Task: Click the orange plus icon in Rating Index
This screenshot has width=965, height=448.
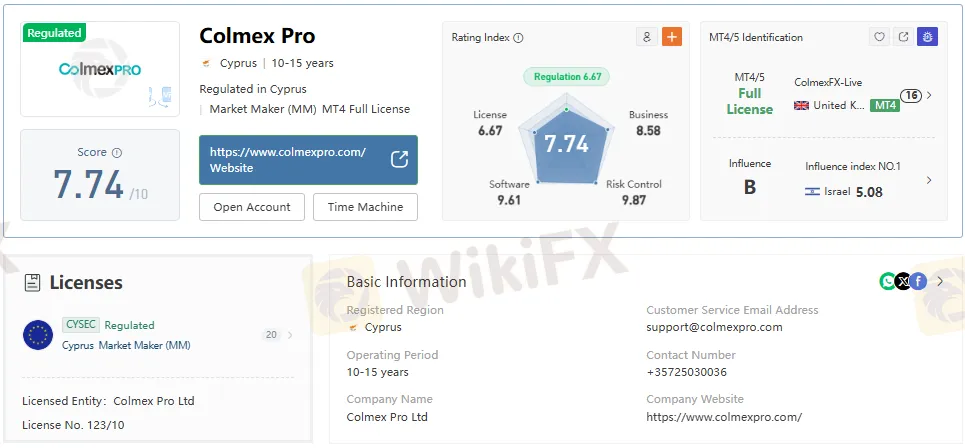Action: coord(671,37)
